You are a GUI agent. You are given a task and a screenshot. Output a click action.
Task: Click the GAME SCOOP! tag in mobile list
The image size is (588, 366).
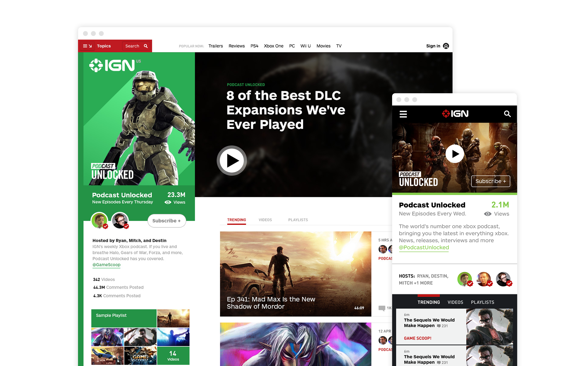point(417,338)
